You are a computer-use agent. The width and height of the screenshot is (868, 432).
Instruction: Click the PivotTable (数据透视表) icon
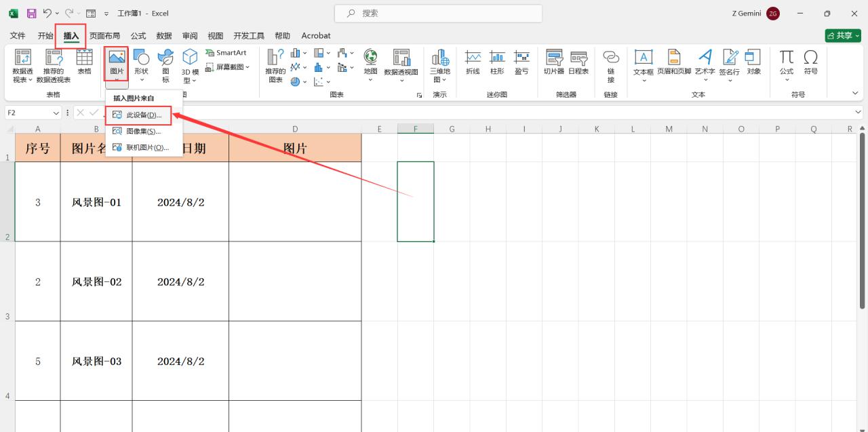23,66
